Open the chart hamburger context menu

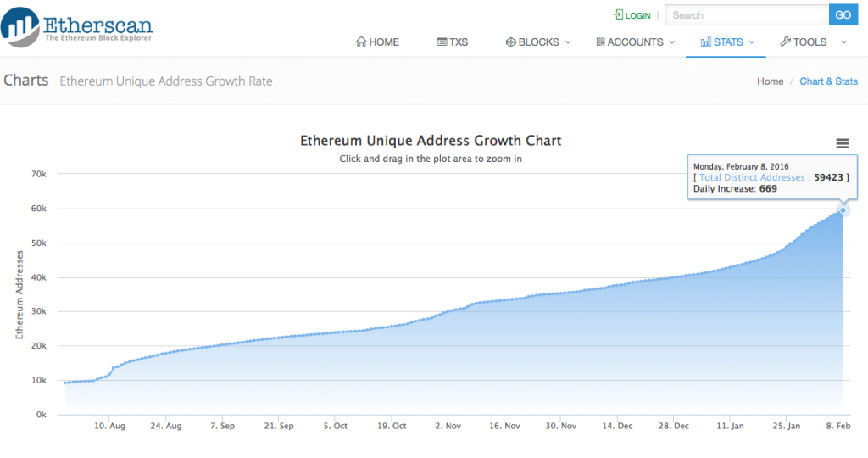(x=842, y=144)
